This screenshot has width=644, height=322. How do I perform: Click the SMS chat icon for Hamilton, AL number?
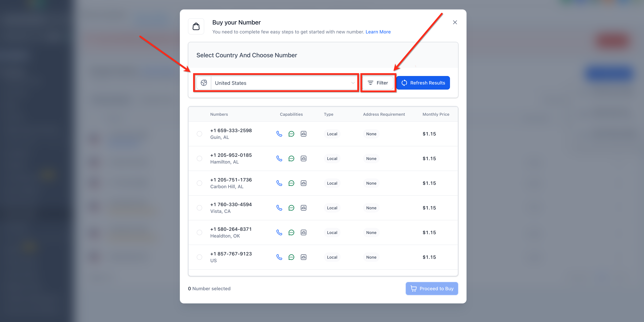pos(291,159)
